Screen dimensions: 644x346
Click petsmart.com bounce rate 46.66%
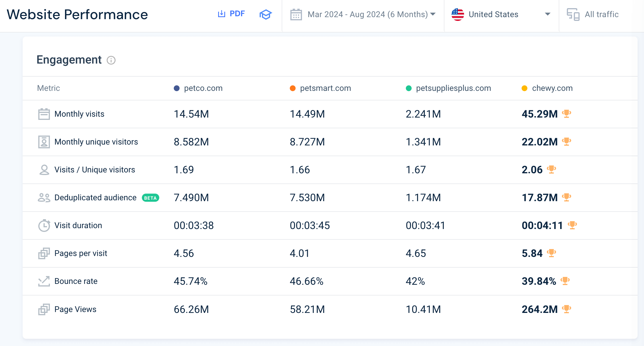point(306,281)
